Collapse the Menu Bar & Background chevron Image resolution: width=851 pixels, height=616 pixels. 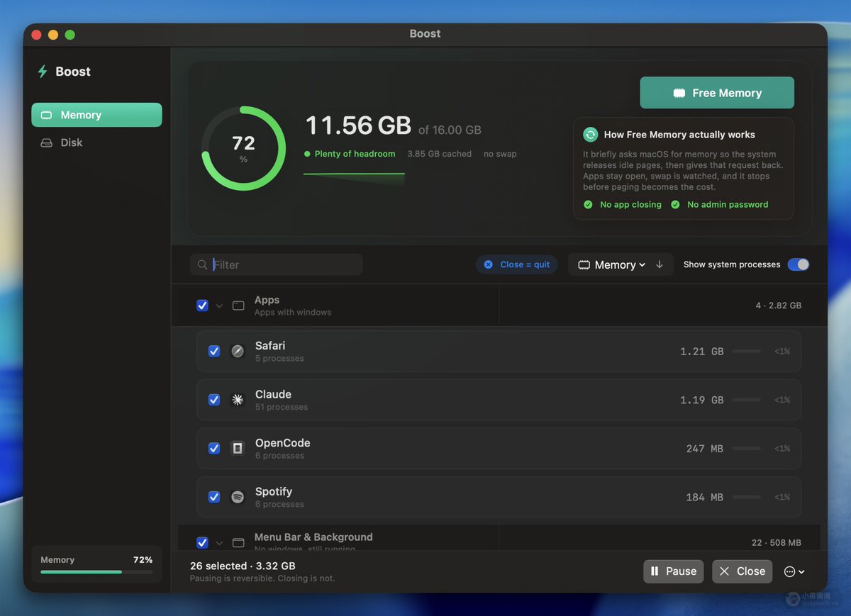220,542
